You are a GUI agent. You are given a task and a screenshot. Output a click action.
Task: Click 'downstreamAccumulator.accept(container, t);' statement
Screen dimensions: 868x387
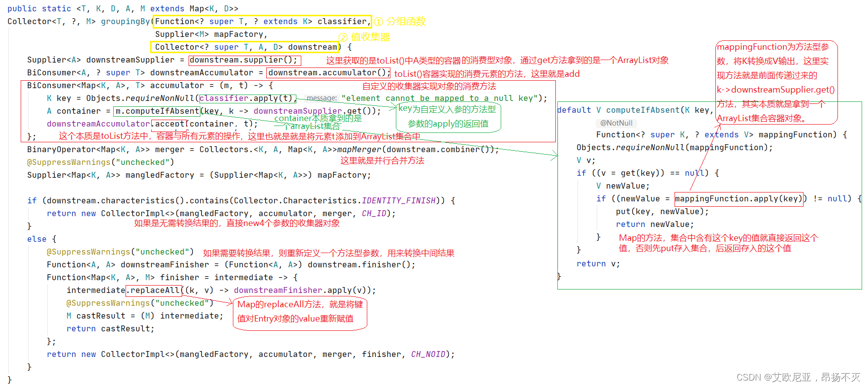click(152, 124)
